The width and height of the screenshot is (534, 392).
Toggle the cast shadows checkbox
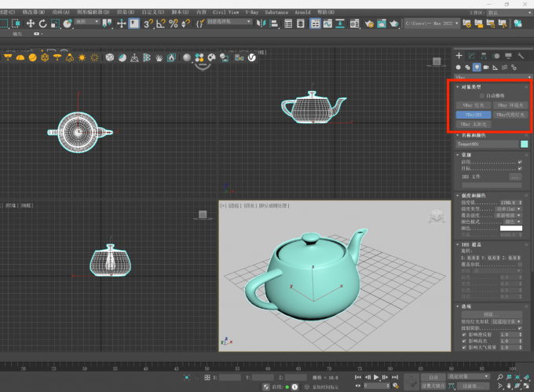[x=520, y=328]
